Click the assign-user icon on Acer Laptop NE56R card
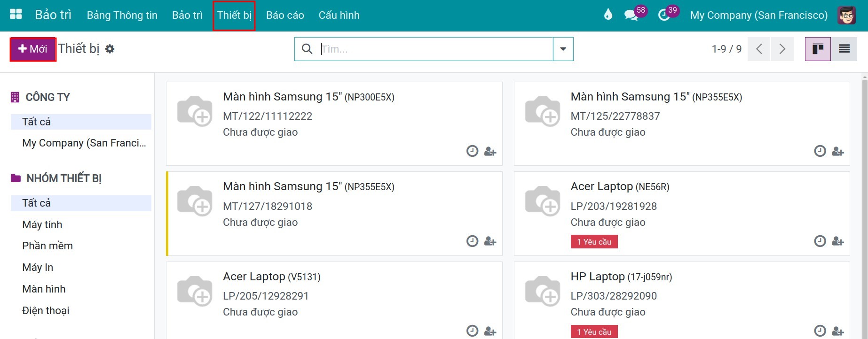 coord(838,241)
